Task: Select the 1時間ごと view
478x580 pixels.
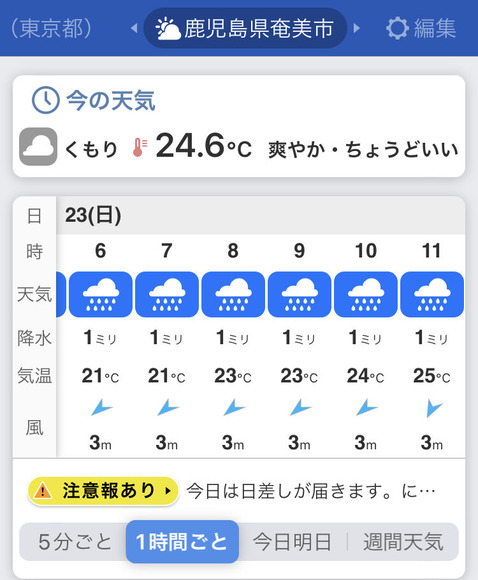Action: pyautogui.click(x=182, y=542)
